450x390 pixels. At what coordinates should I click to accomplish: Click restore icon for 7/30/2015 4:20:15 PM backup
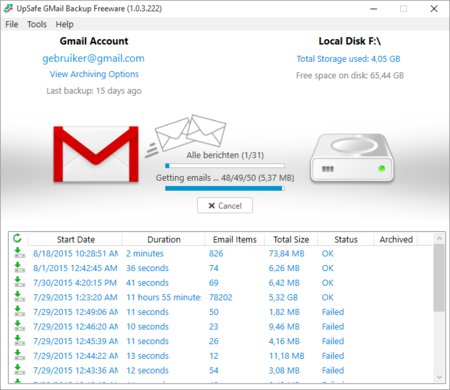(19, 282)
